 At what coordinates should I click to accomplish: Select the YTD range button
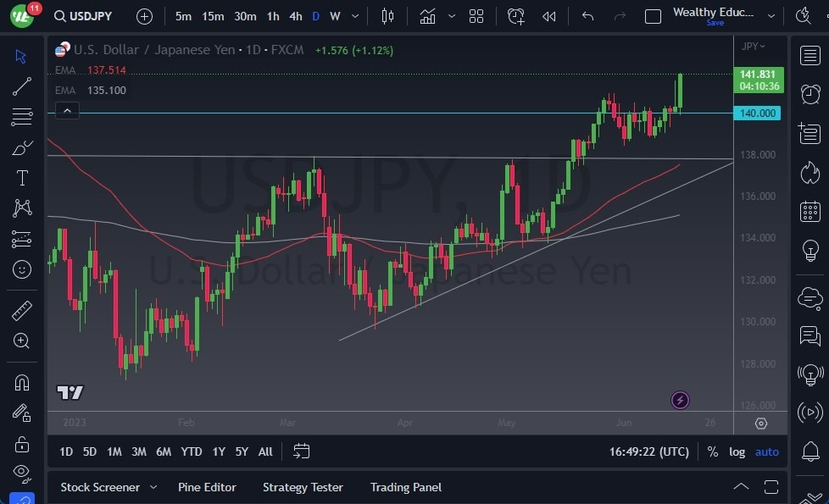coord(191,451)
